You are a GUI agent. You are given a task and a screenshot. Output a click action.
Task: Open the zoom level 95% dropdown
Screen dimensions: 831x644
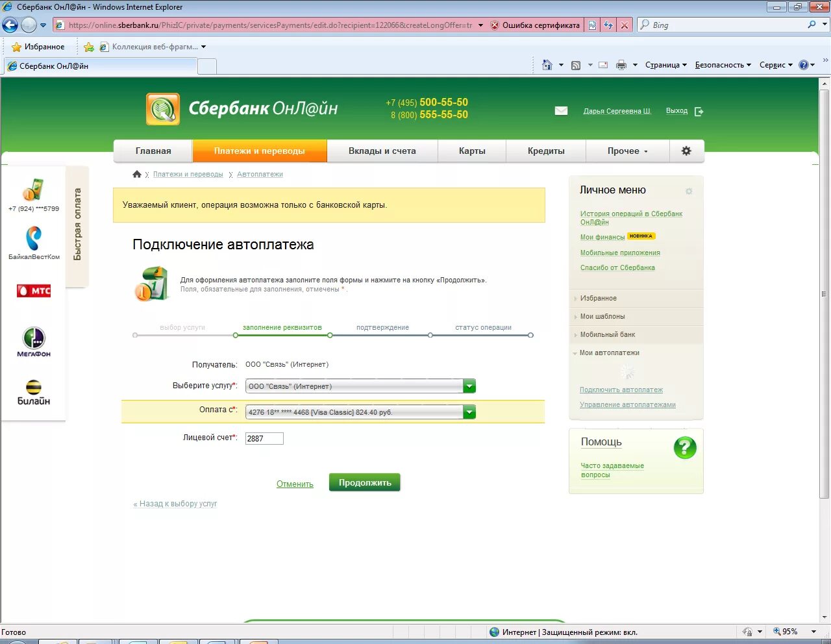coord(813,632)
